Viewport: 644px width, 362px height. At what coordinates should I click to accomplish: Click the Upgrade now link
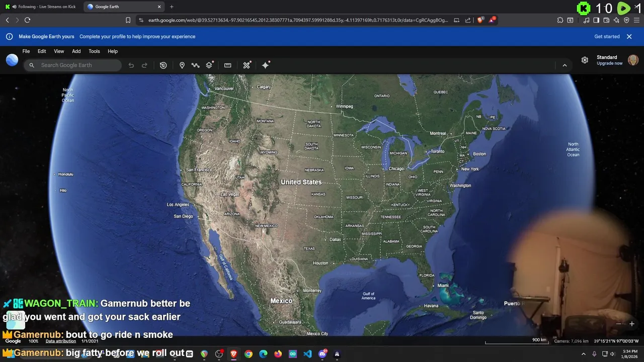pyautogui.click(x=610, y=63)
